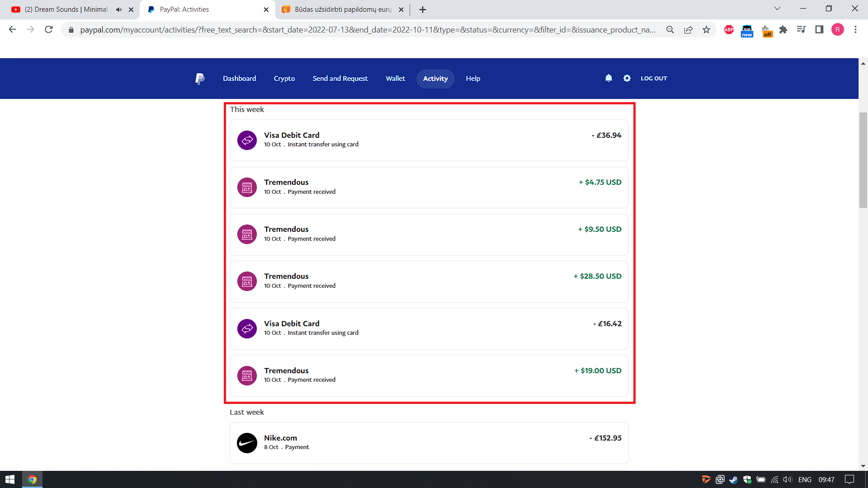
Task: Select Activity navigation item
Action: 435,79
